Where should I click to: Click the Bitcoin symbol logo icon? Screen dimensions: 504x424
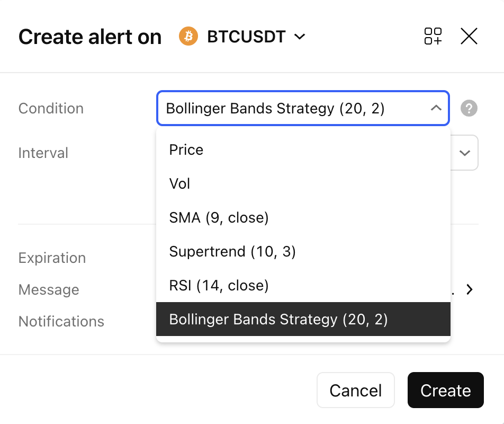click(188, 36)
